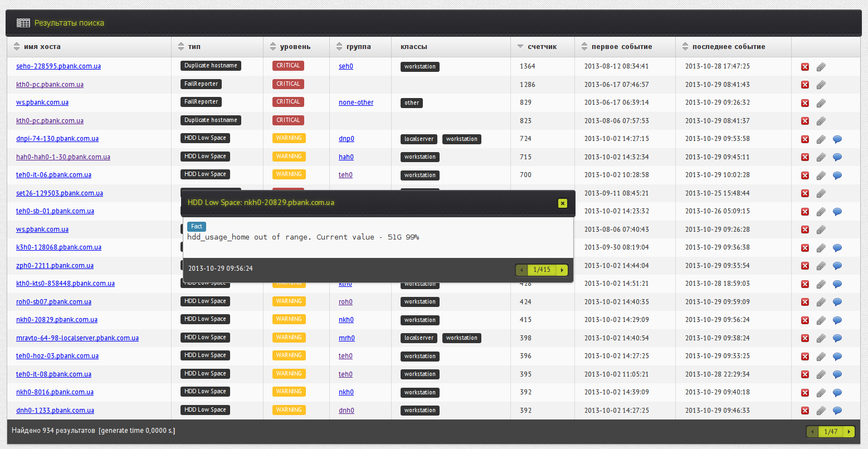Delete the seho-228595.pbank.com.ua row
The width and height of the screenshot is (868, 449).
click(x=805, y=67)
